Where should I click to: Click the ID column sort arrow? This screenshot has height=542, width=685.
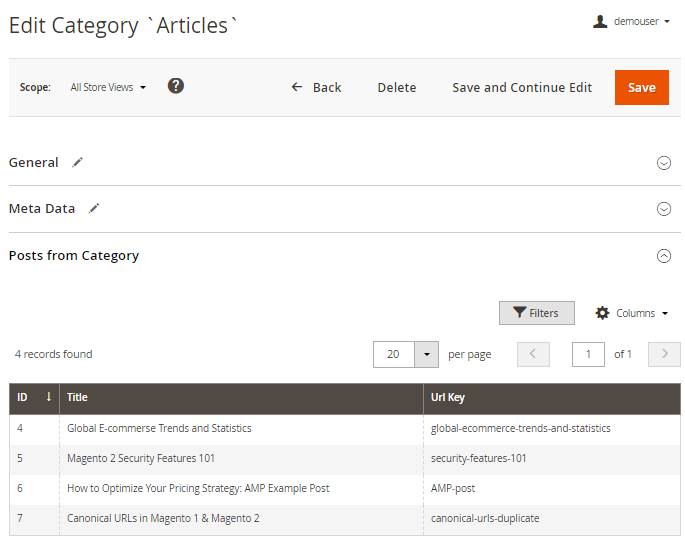click(x=49, y=397)
